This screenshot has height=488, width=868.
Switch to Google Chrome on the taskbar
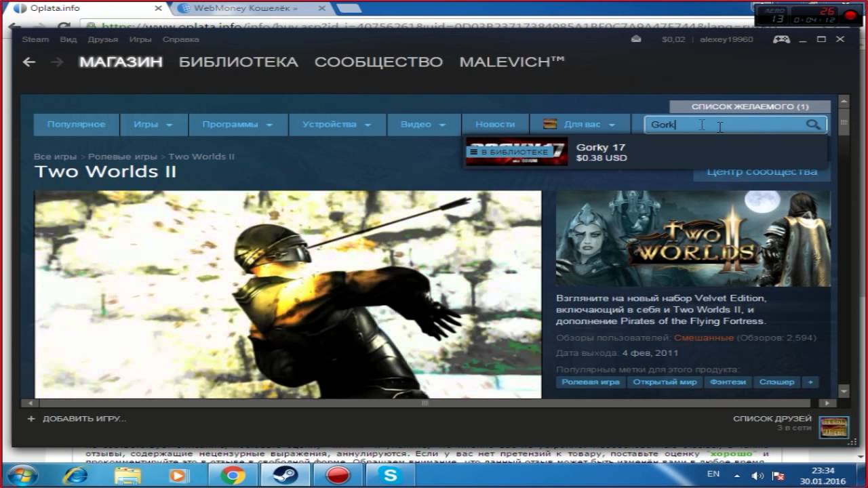point(232,475)
